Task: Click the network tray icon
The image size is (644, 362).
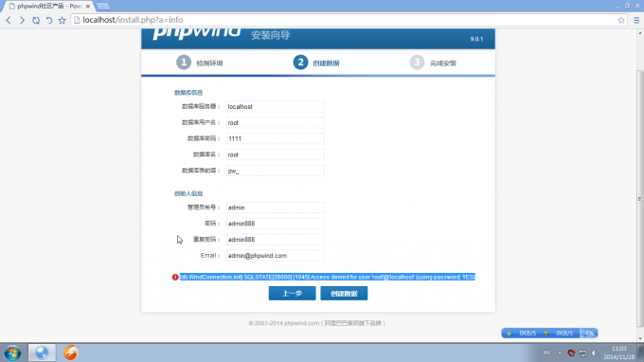Action: [x=582, y=353]
